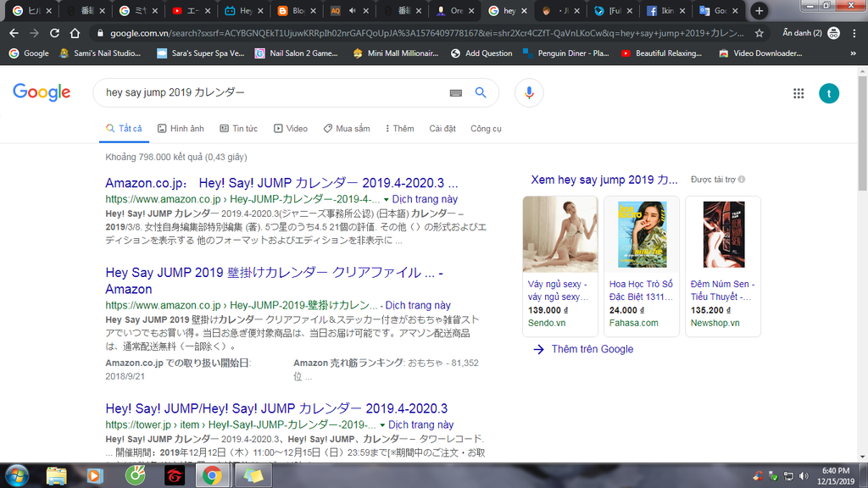Screen dimensions: 868x488
Task: Open the Hoa Học Trò Số Đặc Biệt title
Action: [641, 291]
